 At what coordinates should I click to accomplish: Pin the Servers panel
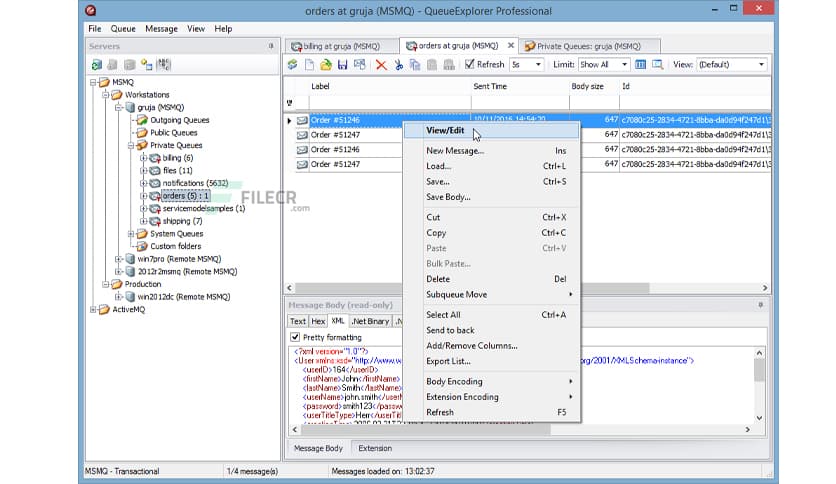pyautogui.click(x=271, y=46)
